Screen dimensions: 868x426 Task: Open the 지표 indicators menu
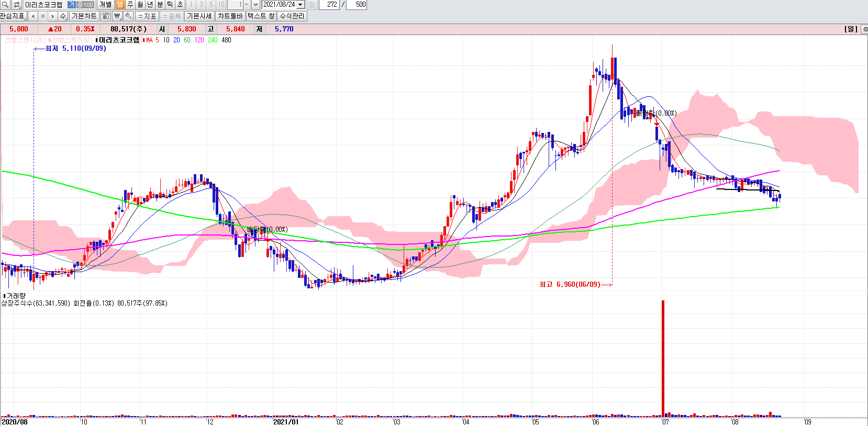click(147, 16)
